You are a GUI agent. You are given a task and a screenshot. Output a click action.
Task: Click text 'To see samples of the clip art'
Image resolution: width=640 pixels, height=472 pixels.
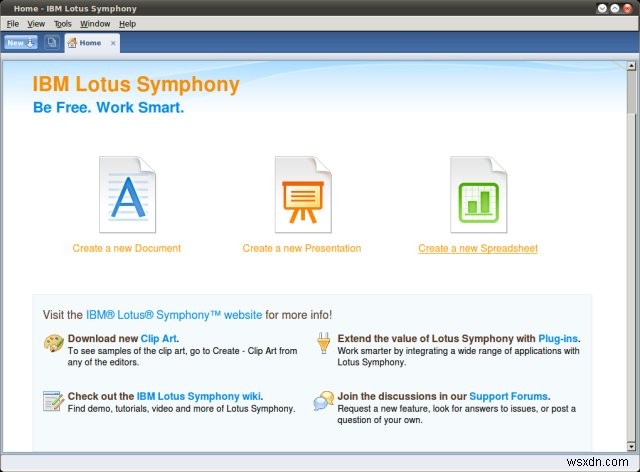(127, 351)
